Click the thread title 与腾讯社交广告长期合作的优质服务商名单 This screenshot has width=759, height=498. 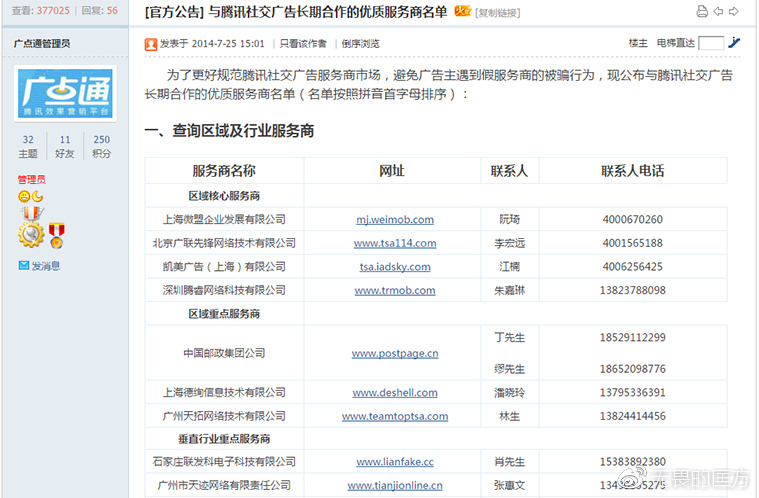[328, 12]
